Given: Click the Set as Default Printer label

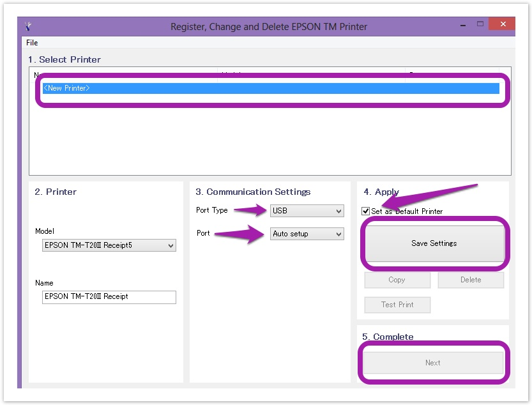Looking at the screenshot, I should pos(407,211).
